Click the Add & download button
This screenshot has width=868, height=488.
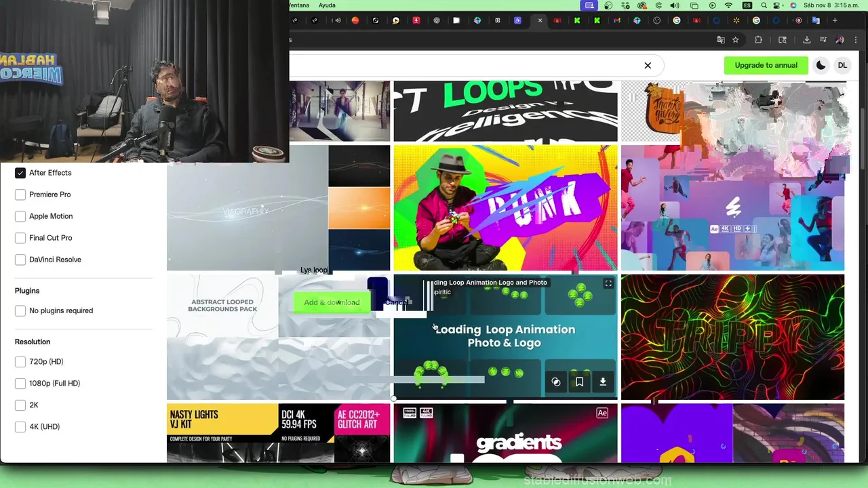tap(332, 302)
